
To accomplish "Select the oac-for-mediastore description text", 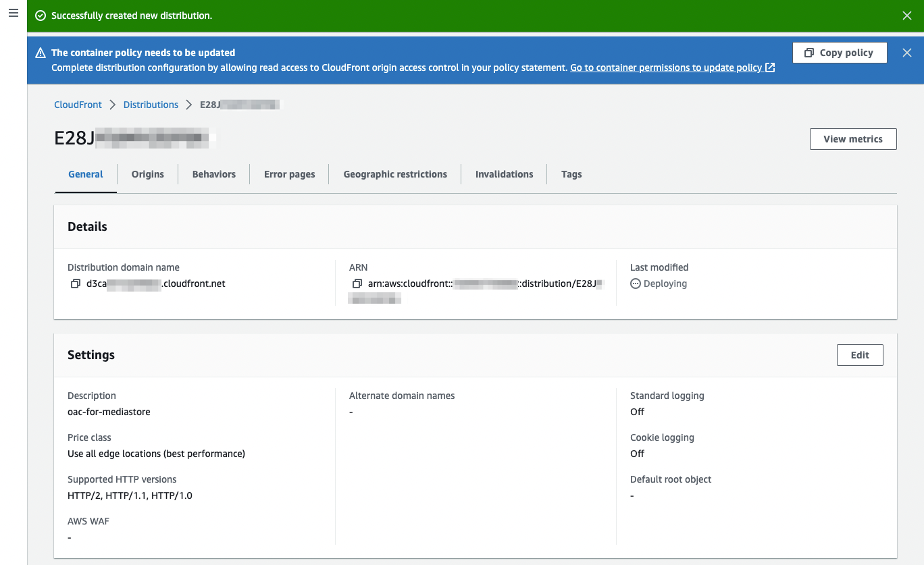I will (109, 412).
